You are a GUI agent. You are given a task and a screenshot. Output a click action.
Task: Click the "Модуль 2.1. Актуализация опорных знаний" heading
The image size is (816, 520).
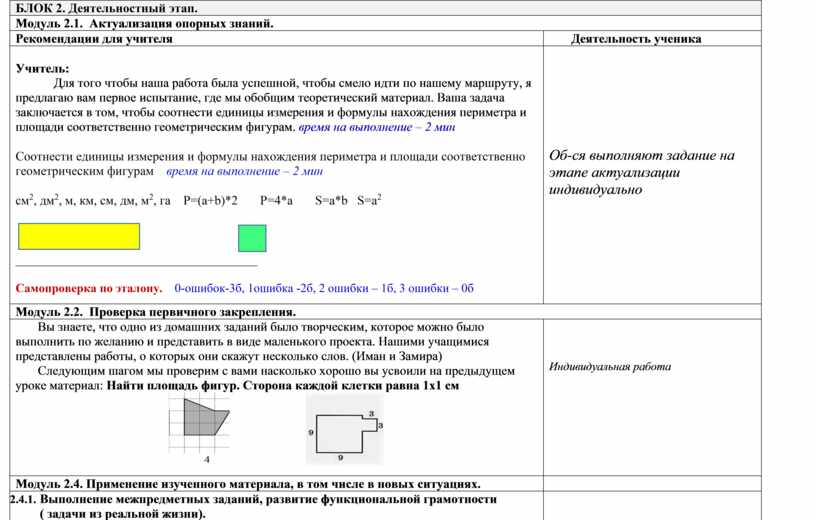coord(144,22)
